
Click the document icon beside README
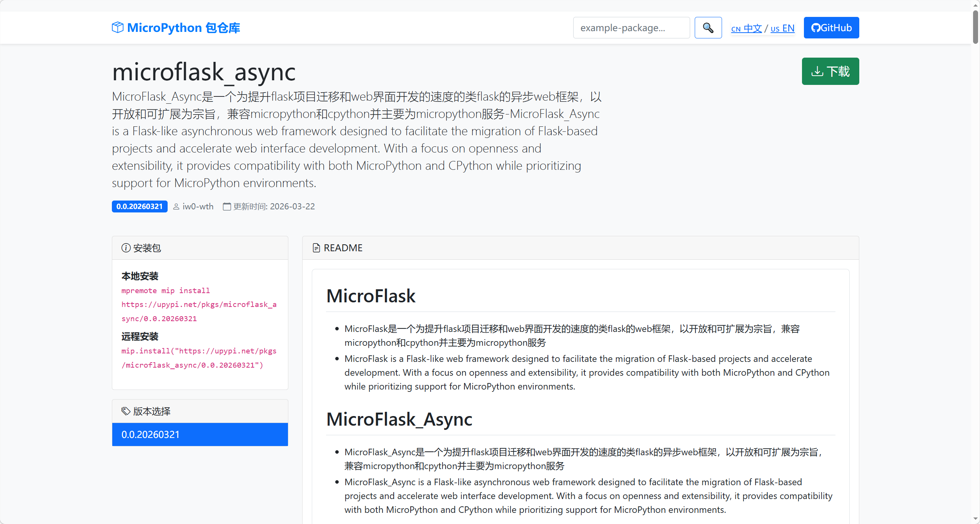[x=316, y=248]
